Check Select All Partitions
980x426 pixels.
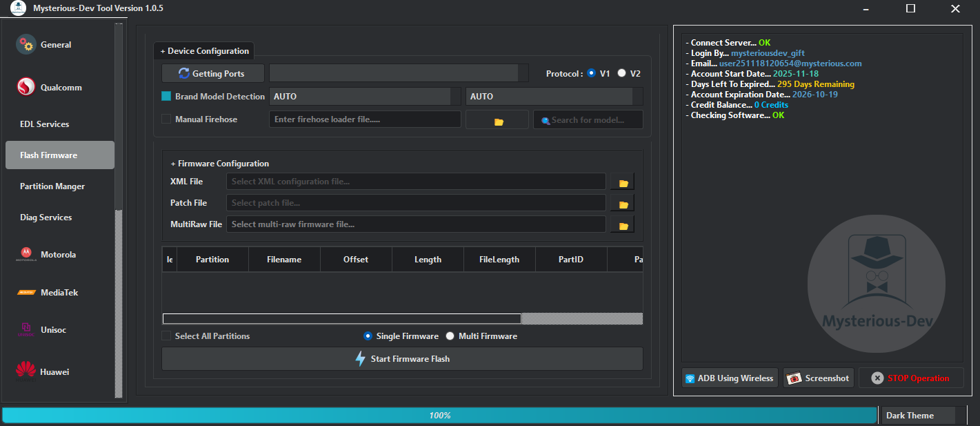(x=166, y=336)
